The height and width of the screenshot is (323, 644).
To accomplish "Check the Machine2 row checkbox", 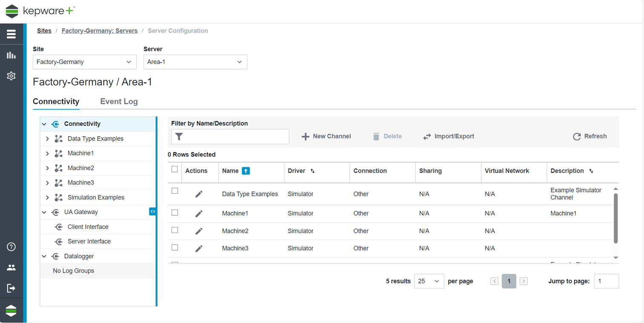I will click(175, 230).
